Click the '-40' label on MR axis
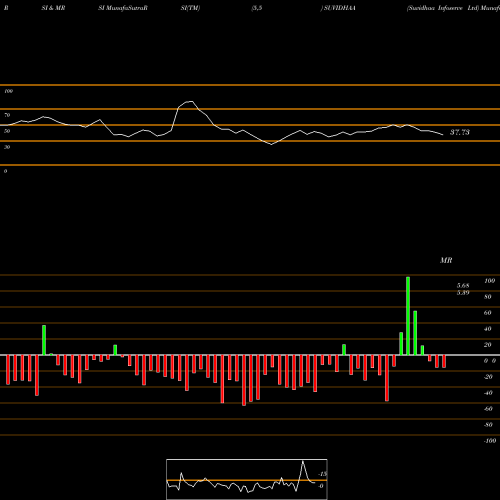The width and height of the screenshot is (500, 500). 488,393
